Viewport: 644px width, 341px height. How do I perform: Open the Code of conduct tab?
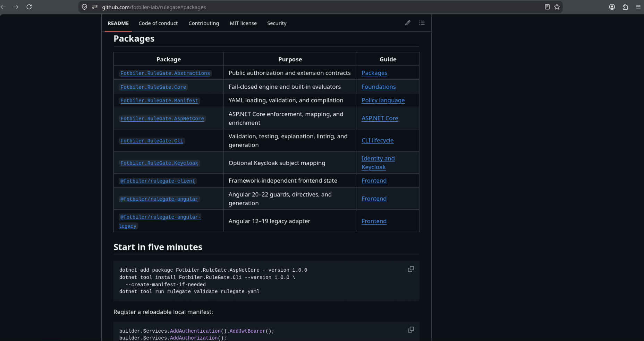click(158, 23)
